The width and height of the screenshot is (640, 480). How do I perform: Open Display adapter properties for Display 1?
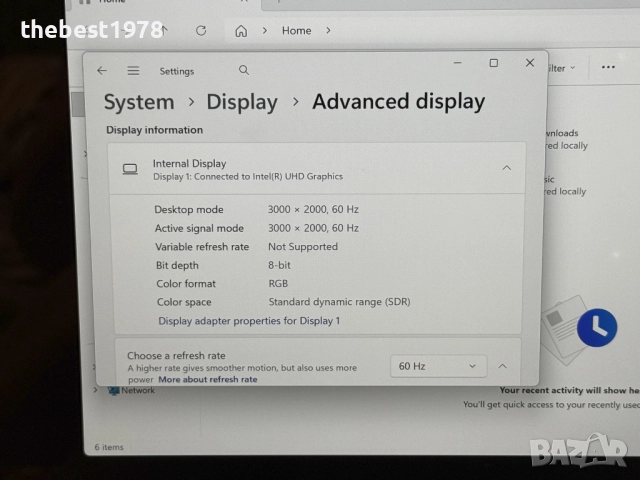point(249,321)
